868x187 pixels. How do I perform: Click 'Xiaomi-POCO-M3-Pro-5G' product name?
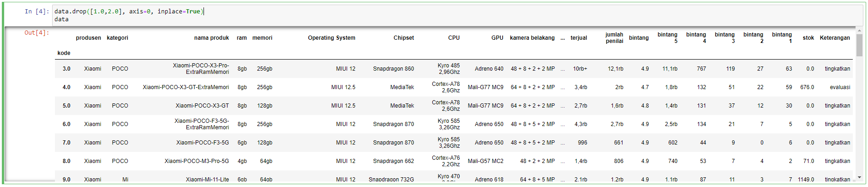197,161
